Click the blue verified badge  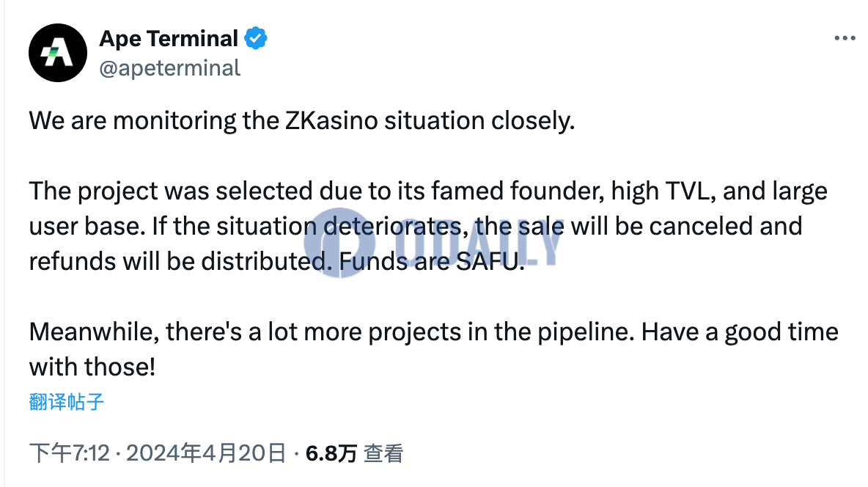256,39
